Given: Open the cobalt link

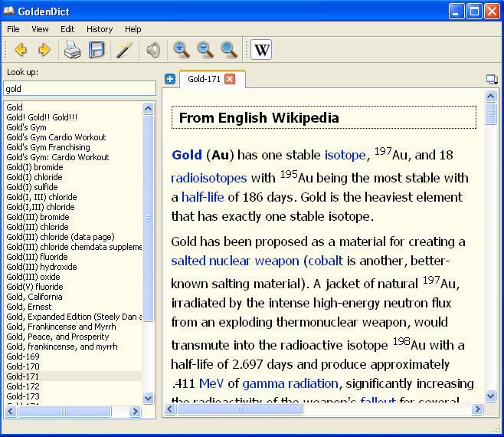Looking at the screenshot, I should pyautogui.click(x=326, y=261).
